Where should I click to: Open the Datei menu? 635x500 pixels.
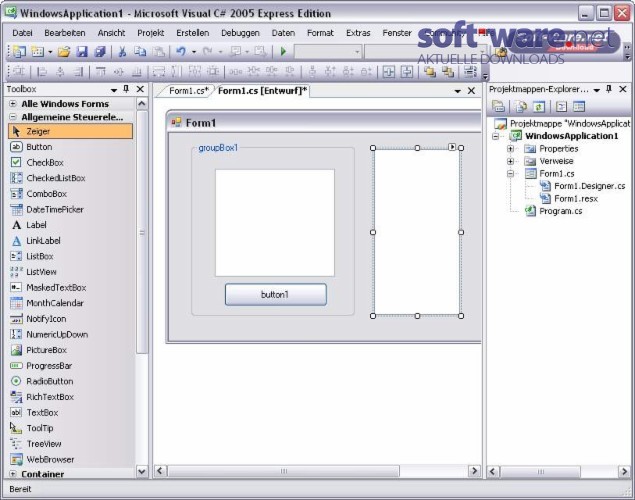(x=22, y=33)
